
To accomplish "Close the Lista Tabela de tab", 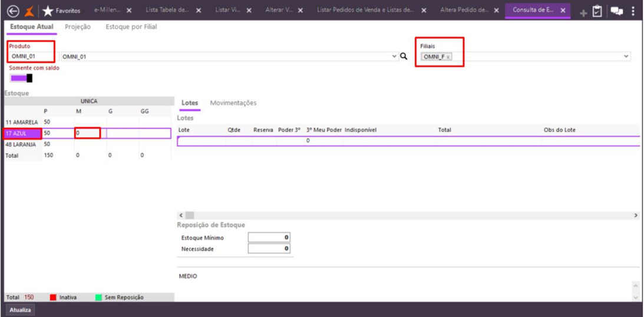I will click(x=199, y=11).
